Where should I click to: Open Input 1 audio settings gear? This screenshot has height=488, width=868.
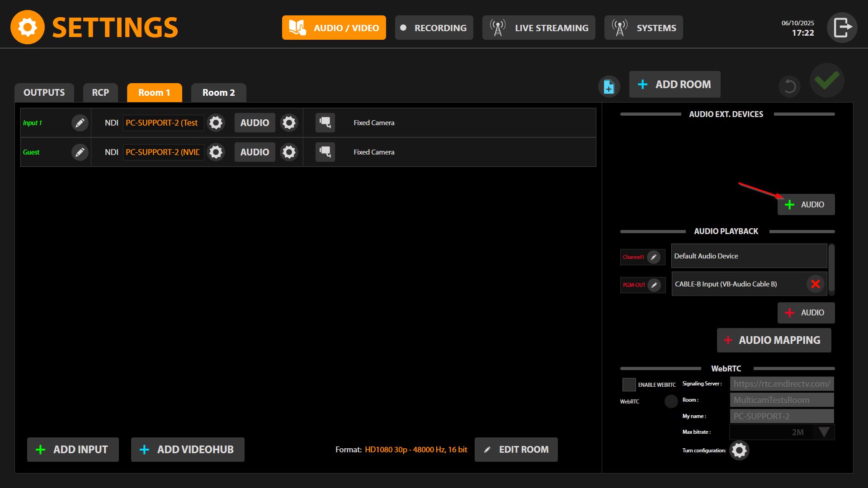289,123
